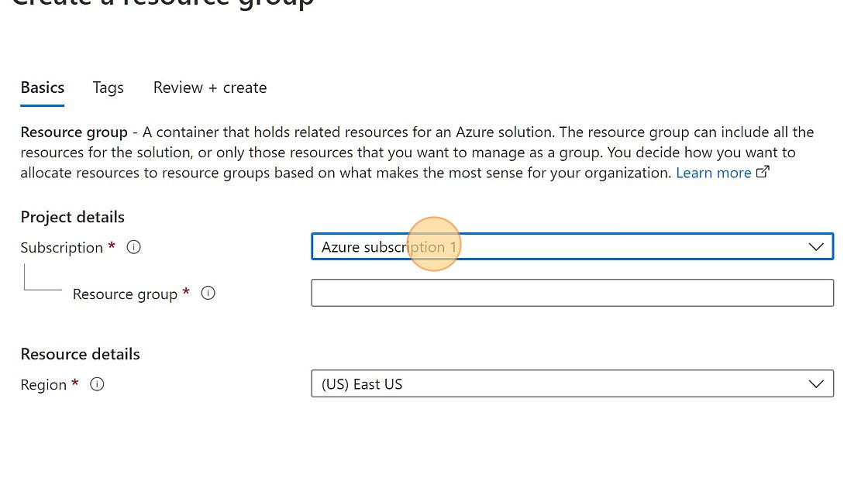Expand the Subscription dropdown chevron
Image resolution: width=868 pixels, height=488 pixels.
816,247
